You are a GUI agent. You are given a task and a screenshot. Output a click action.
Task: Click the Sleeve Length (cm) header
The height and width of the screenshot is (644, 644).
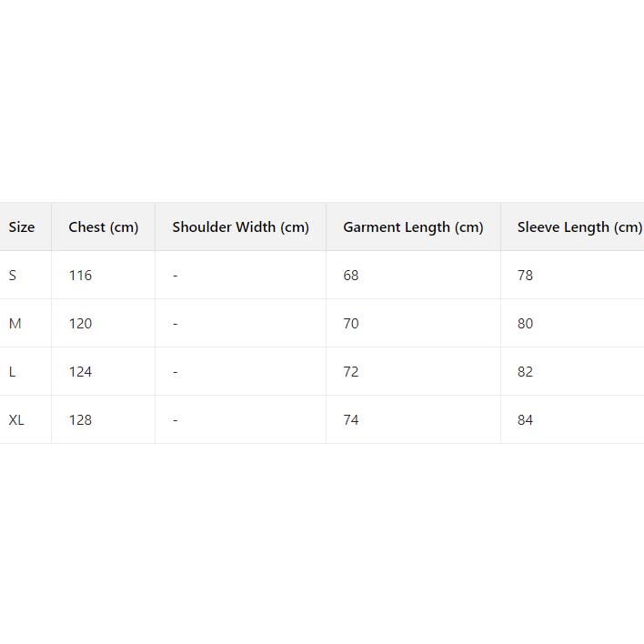(579, 227)
